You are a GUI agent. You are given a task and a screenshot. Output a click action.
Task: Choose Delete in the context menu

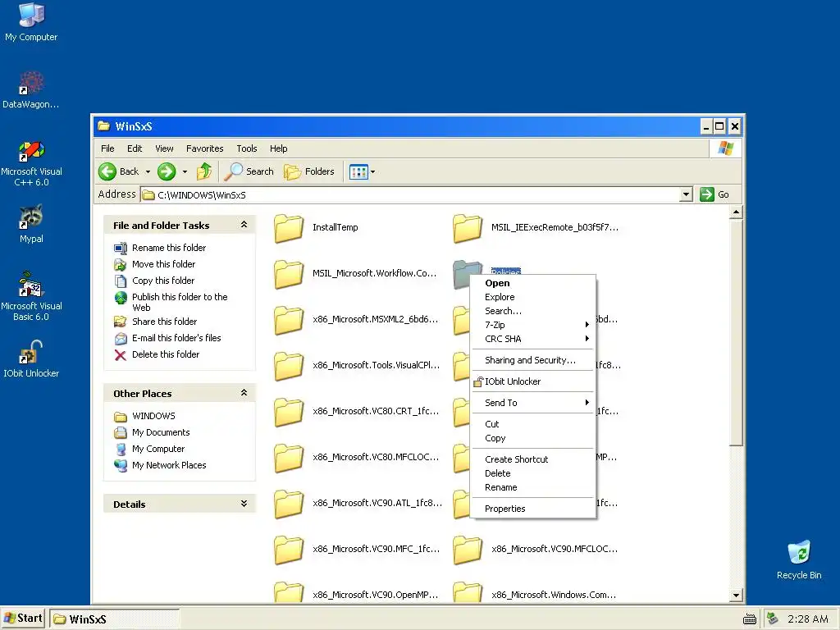[533, 473]
